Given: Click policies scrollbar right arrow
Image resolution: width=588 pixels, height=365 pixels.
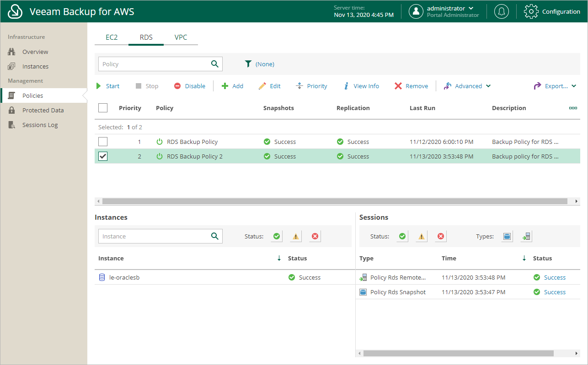Looking at the screenshot, I should (x=577, y=201).
